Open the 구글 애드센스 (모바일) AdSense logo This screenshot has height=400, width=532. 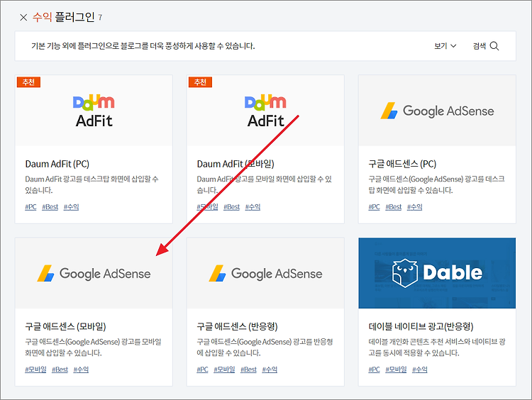click(94, 274)
